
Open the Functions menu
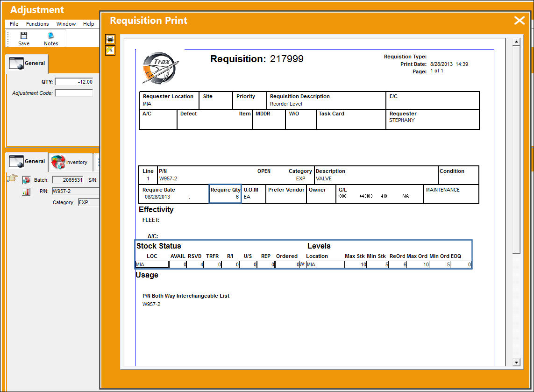(x=37, y=24)
